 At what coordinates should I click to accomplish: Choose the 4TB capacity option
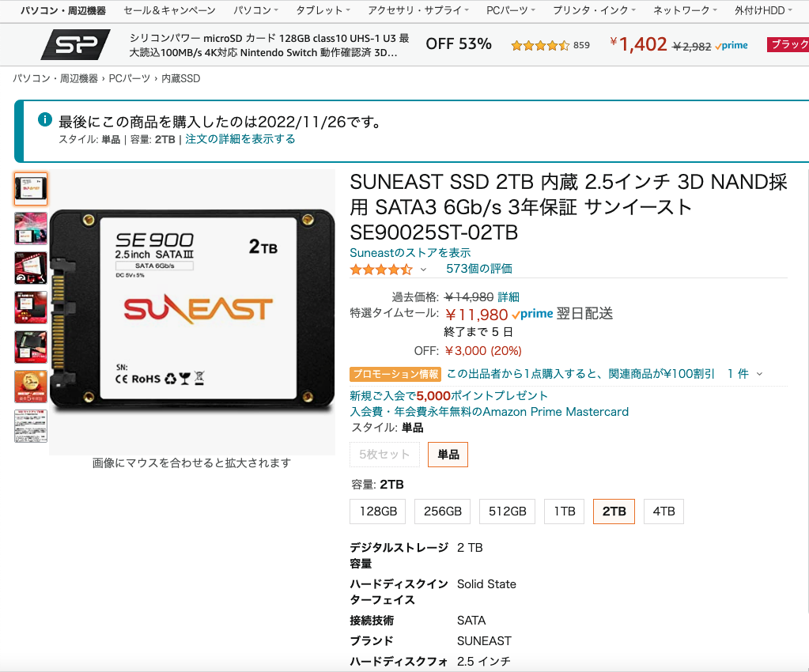point(663,512)
